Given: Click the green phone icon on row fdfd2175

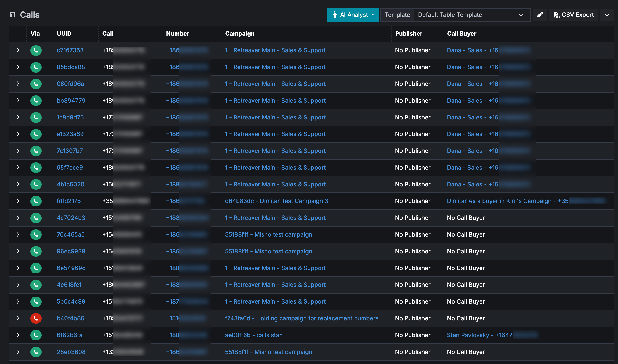Looking at the screenshot, I should (x=36, y=201).
